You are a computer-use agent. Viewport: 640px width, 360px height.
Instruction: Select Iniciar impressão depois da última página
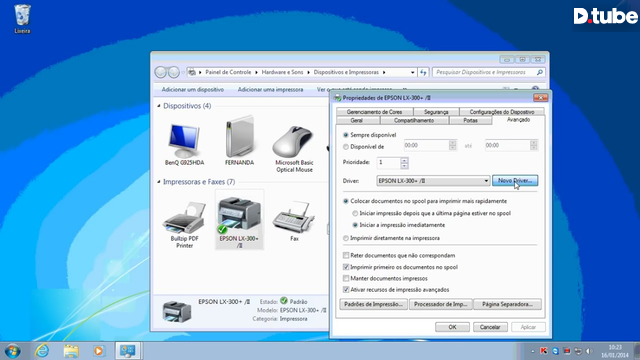point(355,213)
